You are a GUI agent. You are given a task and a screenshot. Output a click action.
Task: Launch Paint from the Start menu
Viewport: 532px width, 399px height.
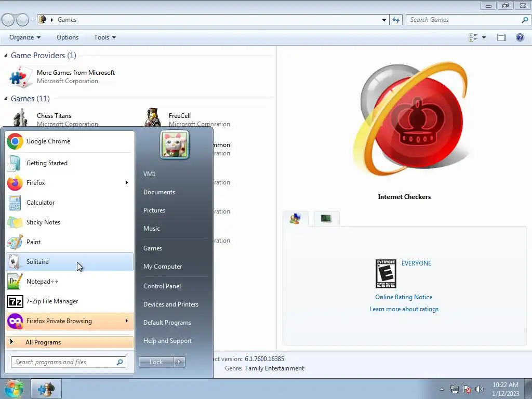[70, 242]
